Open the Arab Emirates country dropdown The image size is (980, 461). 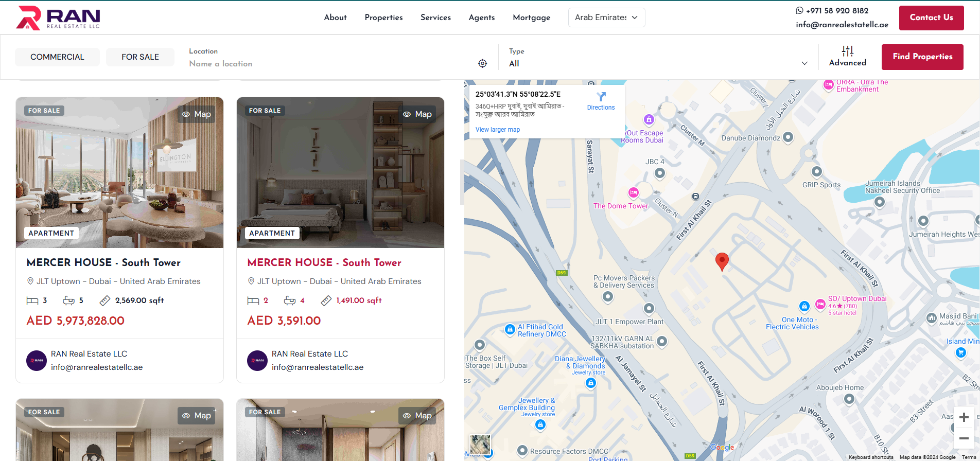pos(606,17)
